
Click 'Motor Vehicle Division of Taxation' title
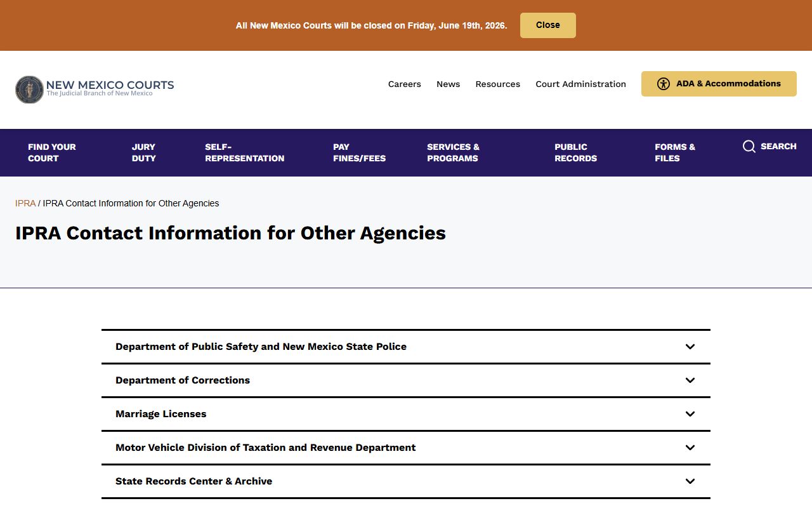pos(266,448)
